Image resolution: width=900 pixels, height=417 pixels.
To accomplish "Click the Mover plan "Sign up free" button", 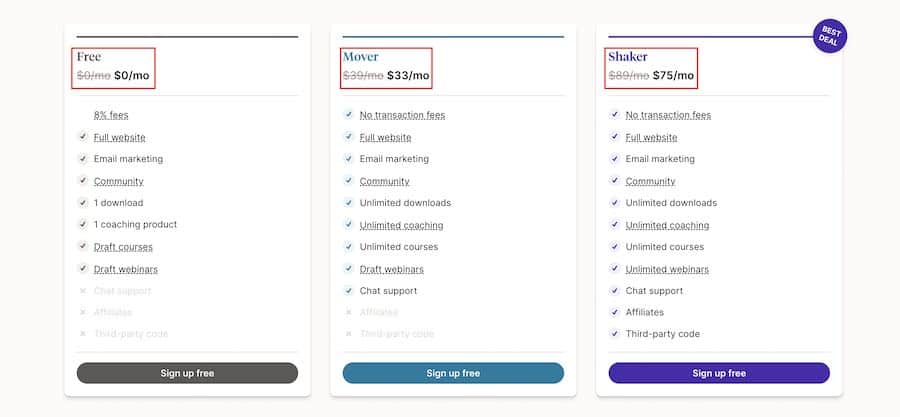I will pos(453,373).
